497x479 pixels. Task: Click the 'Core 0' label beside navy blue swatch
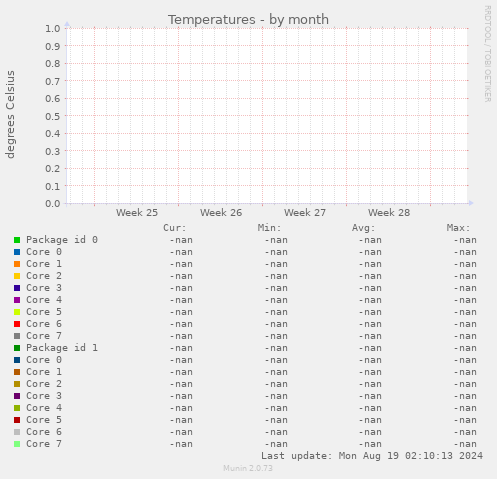click(44, 360)
